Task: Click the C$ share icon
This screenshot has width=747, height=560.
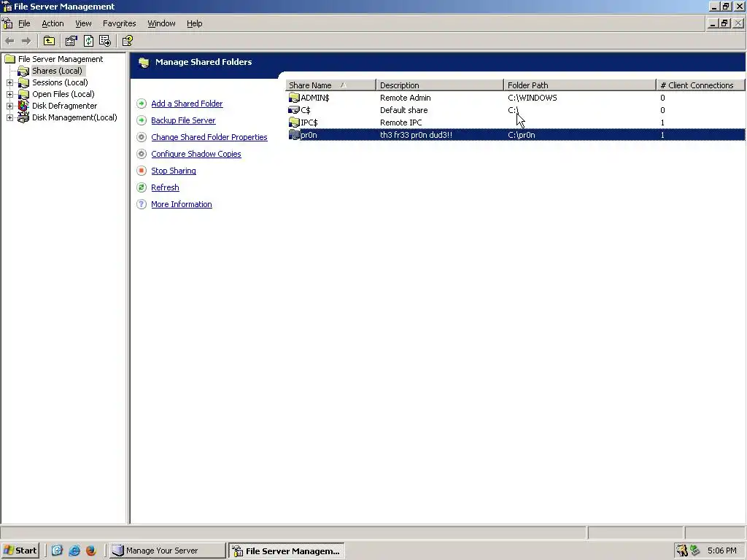Action: pyautogui.click(x=294, y=110)
